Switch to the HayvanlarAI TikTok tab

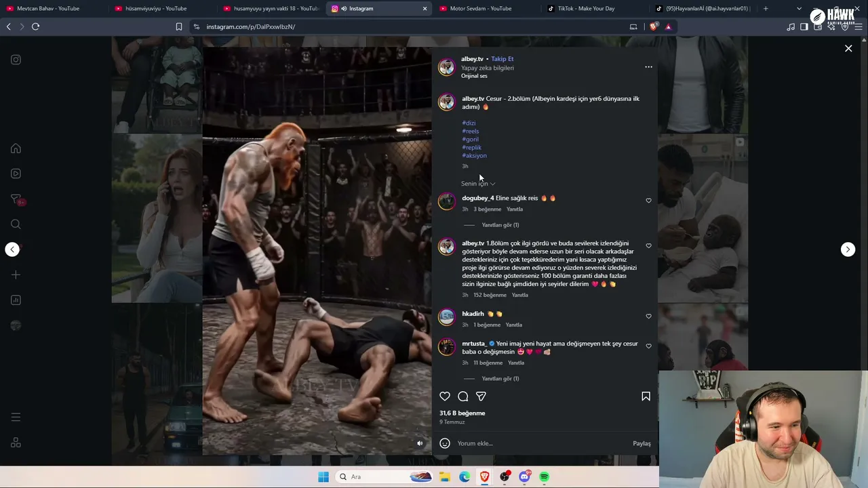[x=703, y=9]
